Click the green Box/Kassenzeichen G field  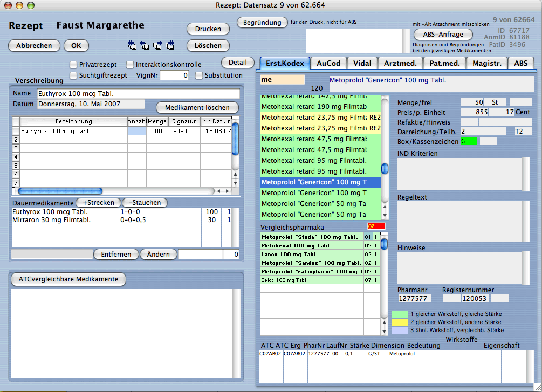coord(469,141)
